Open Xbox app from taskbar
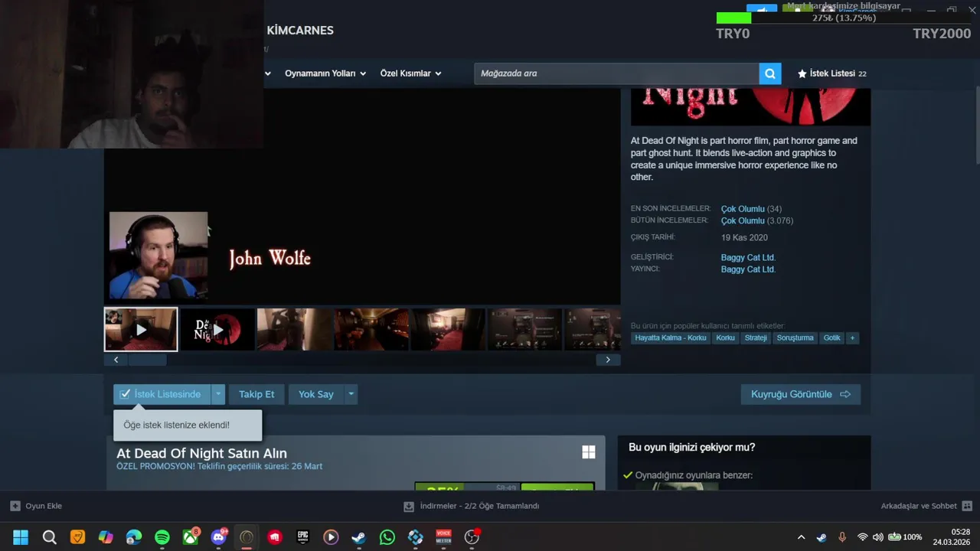 [x=191, y=537]
